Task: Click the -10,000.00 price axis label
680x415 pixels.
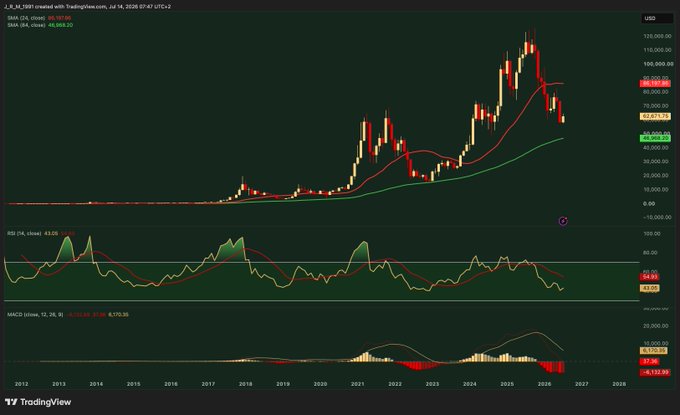Action: 657,217
